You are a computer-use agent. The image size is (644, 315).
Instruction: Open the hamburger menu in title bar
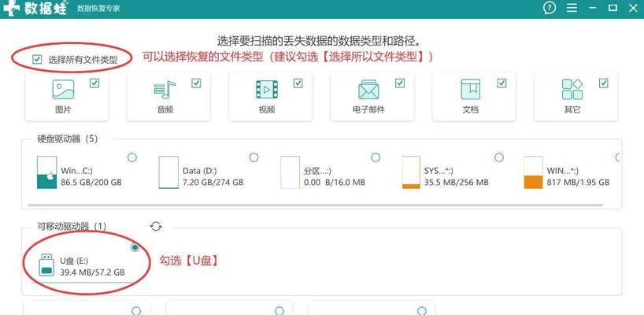572,7
